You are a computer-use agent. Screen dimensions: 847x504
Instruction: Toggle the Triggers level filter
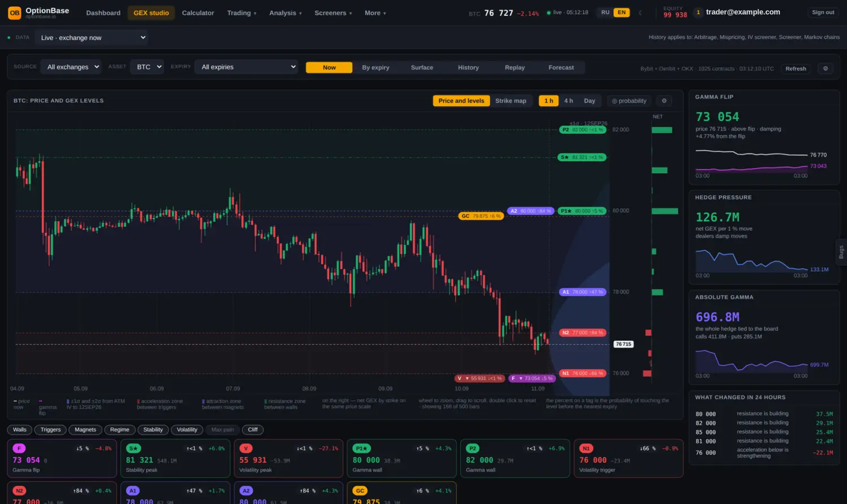[x=51, y=430]
